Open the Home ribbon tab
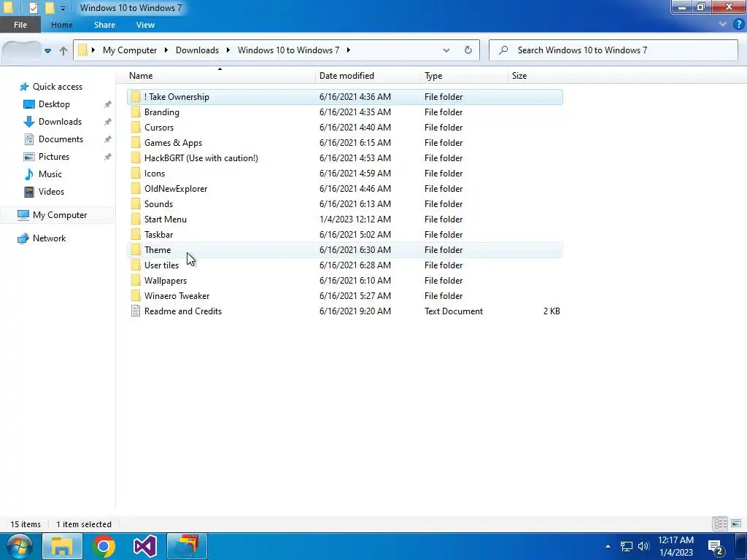The height and width of the screenshot is (560, 747). (x=62, y=25)
